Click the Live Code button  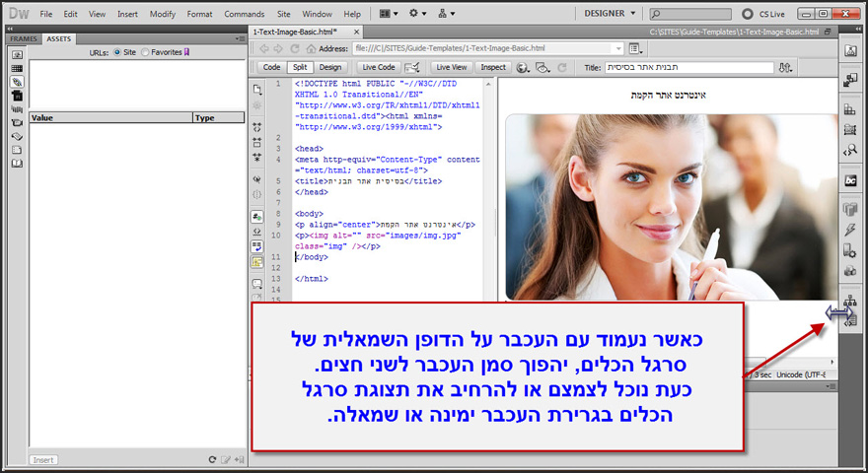pyautogui.click(x=379, y=67)
